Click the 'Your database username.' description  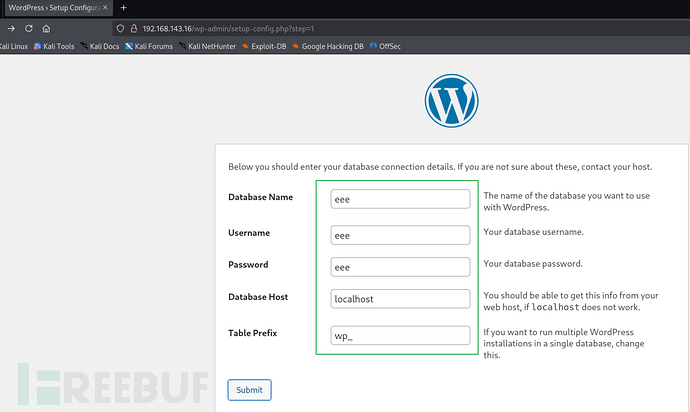[x=533, y=232]
